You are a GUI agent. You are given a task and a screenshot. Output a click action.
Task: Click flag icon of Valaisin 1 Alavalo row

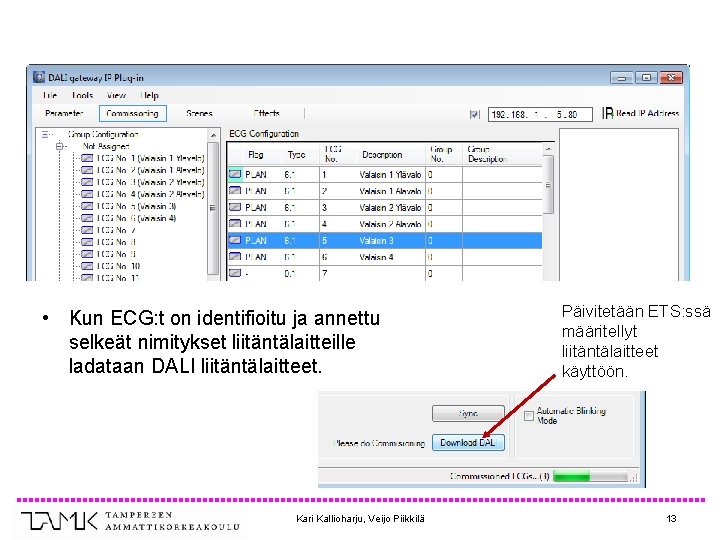click(x=235, y=191)
